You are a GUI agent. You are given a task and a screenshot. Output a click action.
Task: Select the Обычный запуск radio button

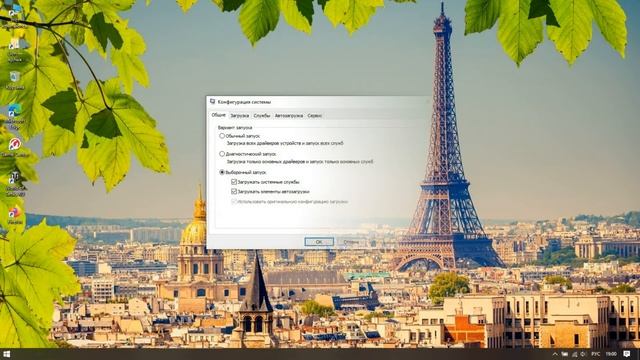222,136
